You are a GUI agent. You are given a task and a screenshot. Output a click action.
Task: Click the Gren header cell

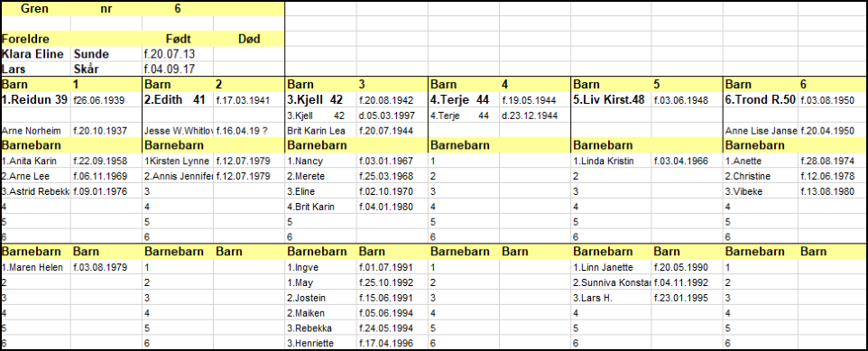36,9
